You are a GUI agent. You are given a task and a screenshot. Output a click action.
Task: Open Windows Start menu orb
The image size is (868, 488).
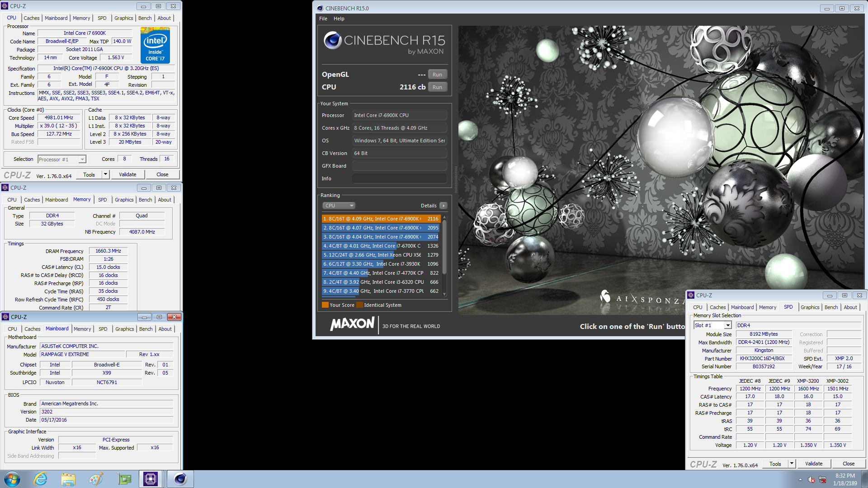12,479
